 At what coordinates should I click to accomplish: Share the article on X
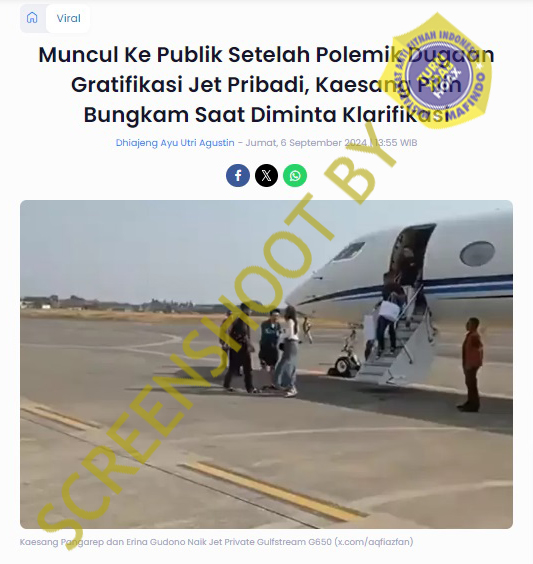[266, 176]
